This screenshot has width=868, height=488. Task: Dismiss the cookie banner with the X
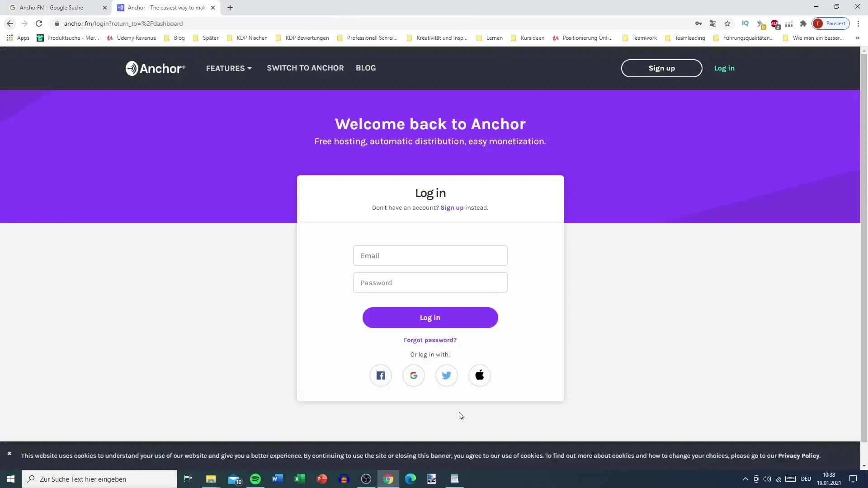pos(9,453)
